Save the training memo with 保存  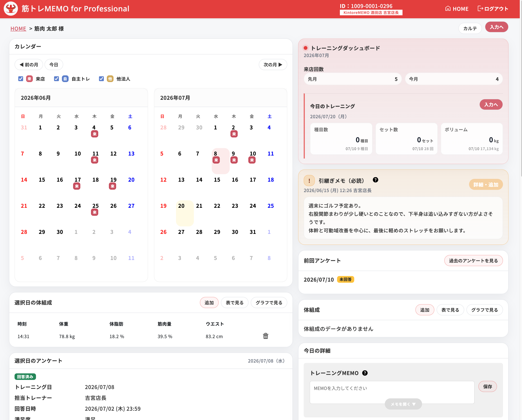click(x=488, y=387)
